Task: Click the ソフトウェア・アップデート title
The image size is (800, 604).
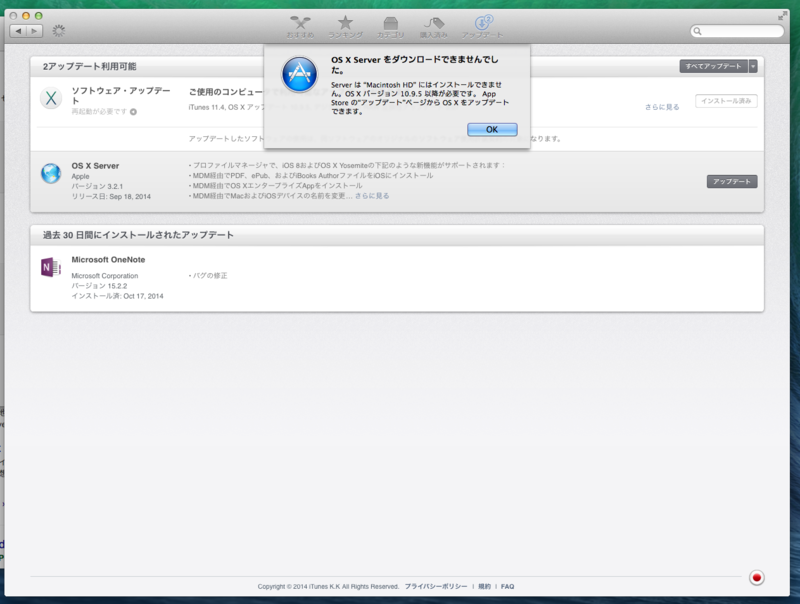Action: tap(121, 95)
